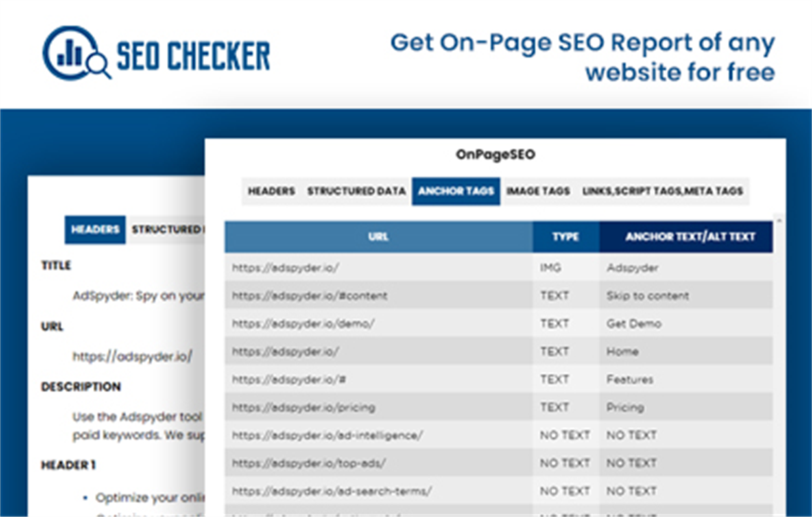Click the https://adspyder.io/#content URL cell
This screenshot has height=517, width=812.
pos(379,296)
